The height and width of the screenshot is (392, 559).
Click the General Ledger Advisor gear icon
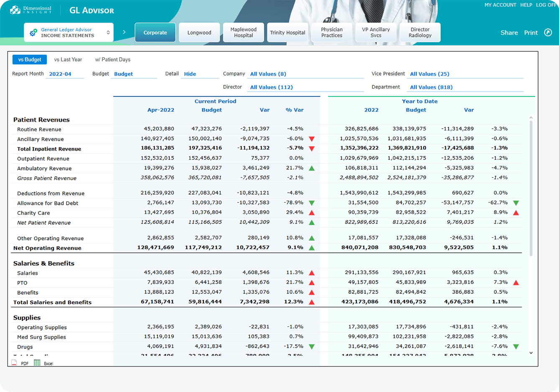click(33, 33)
